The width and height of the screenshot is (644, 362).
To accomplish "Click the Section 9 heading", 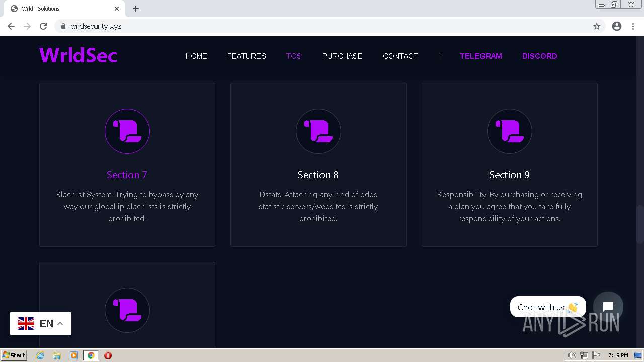I will (x=509, y=175).
